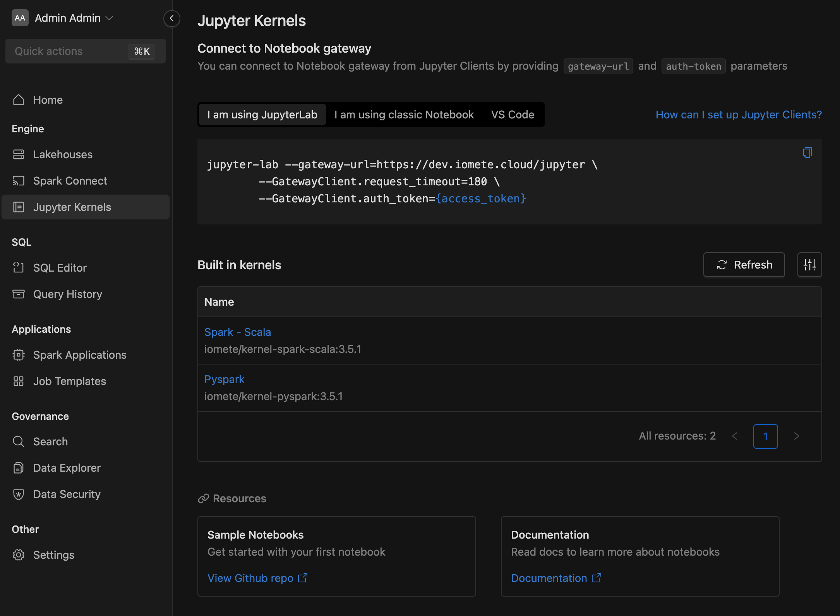Open table column settings sliders icon
Image resolution: width=840 pixels, height=616 pixels.
tap(809, 265)
